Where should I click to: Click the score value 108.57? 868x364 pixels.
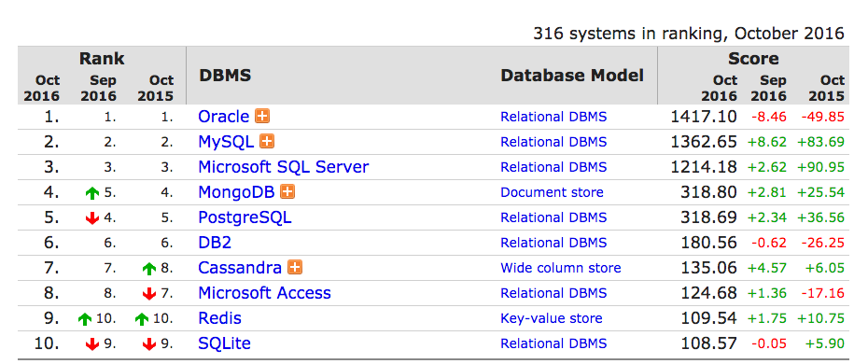tap(708, 343)
